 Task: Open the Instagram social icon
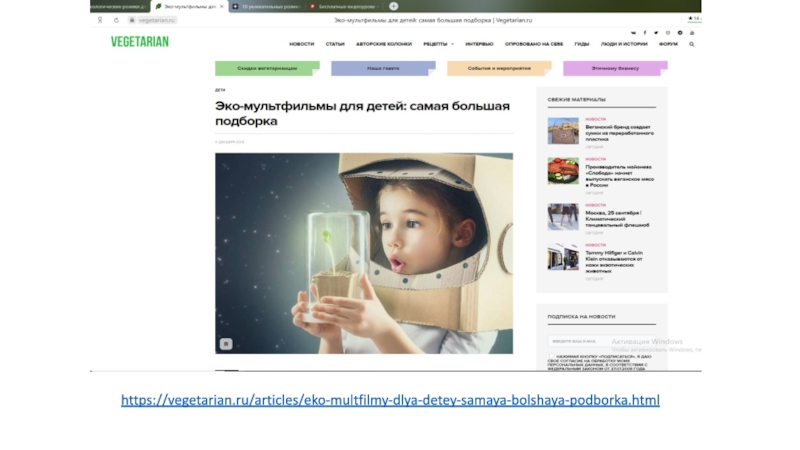point(668,33)
